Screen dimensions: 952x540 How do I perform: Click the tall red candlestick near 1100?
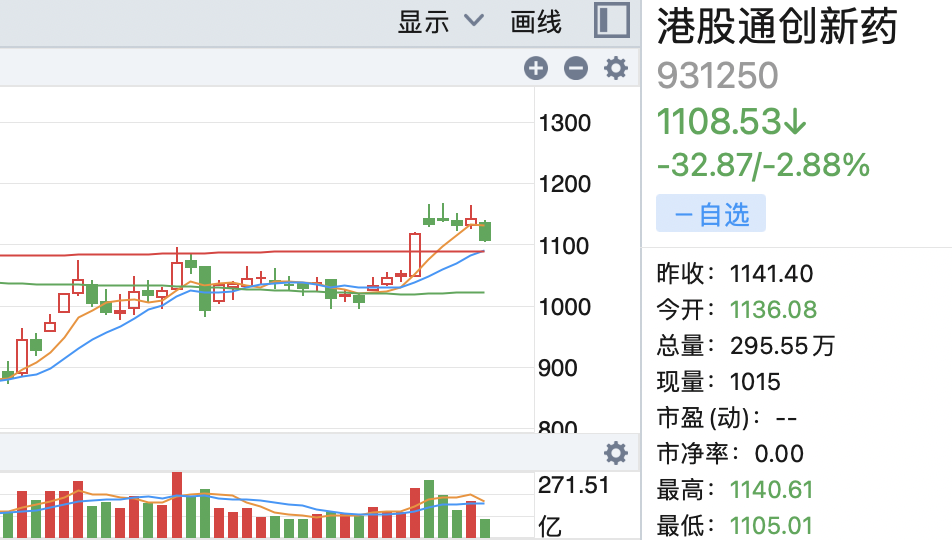tap(415, 254)
